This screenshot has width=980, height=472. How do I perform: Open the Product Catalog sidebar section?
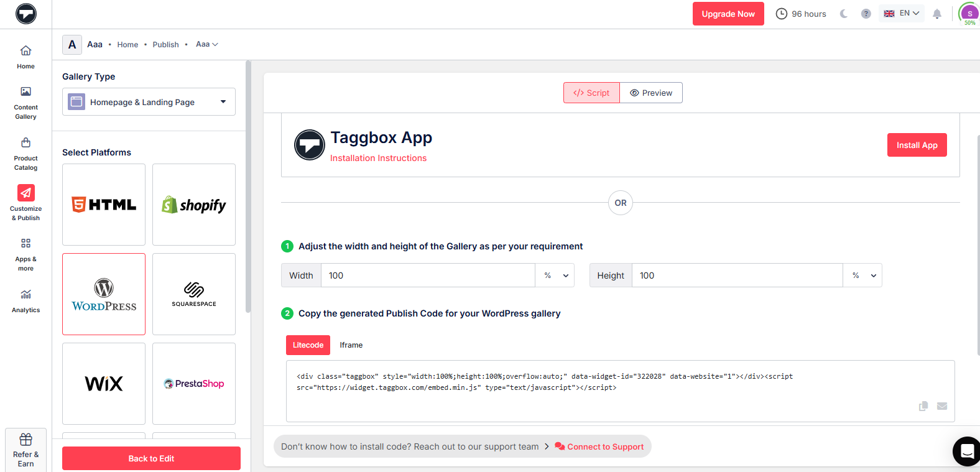pyautogui.click(x=25, y=154)
